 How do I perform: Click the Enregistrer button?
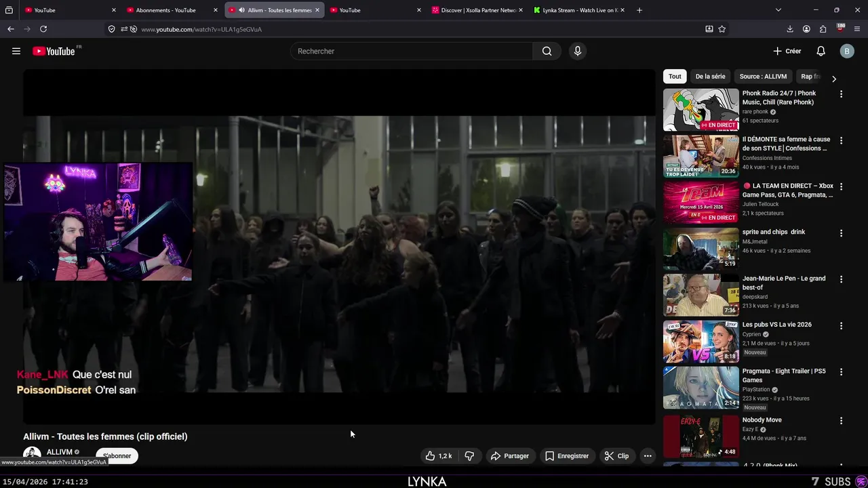(x=567, y=456)
